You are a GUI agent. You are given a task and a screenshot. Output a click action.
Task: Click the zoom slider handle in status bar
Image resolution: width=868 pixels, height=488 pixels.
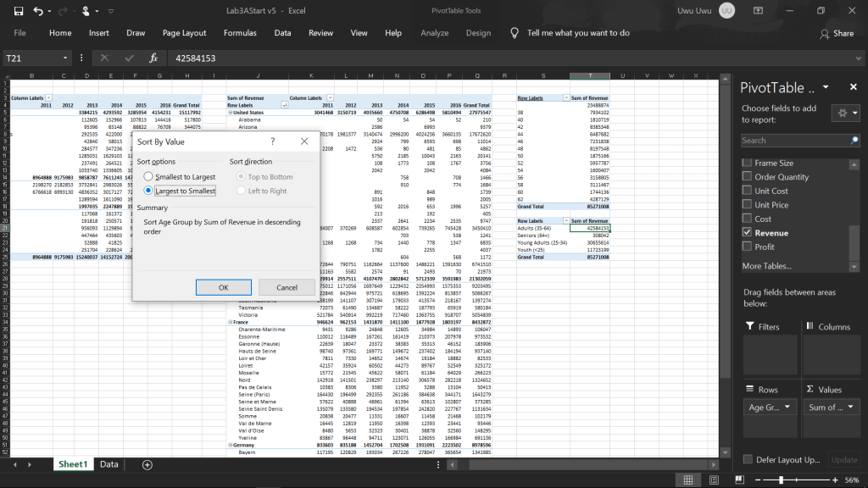click(781, 479)
